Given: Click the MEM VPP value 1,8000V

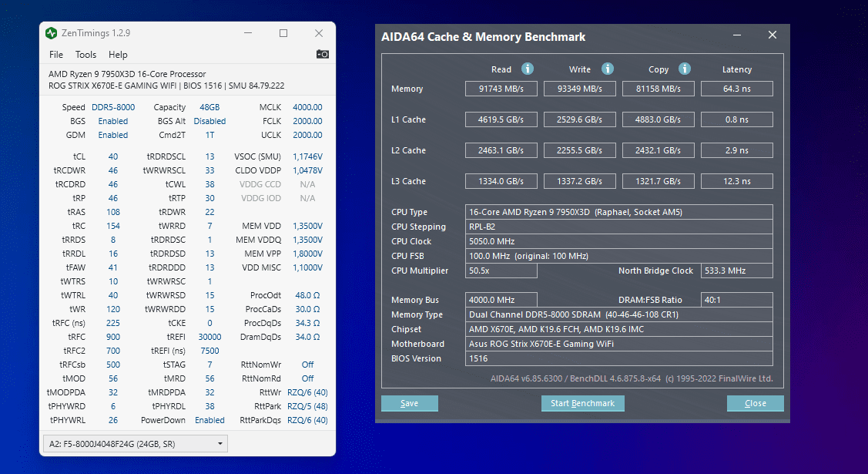Looking at the screenshot, I should point(307,254).
